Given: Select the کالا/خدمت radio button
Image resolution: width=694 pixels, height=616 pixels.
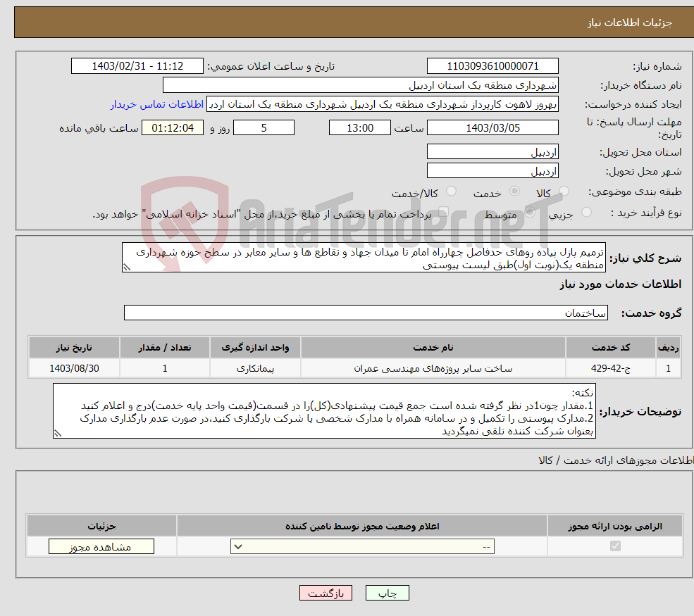Looking at the screenshot, I should (x=451, y=191).
